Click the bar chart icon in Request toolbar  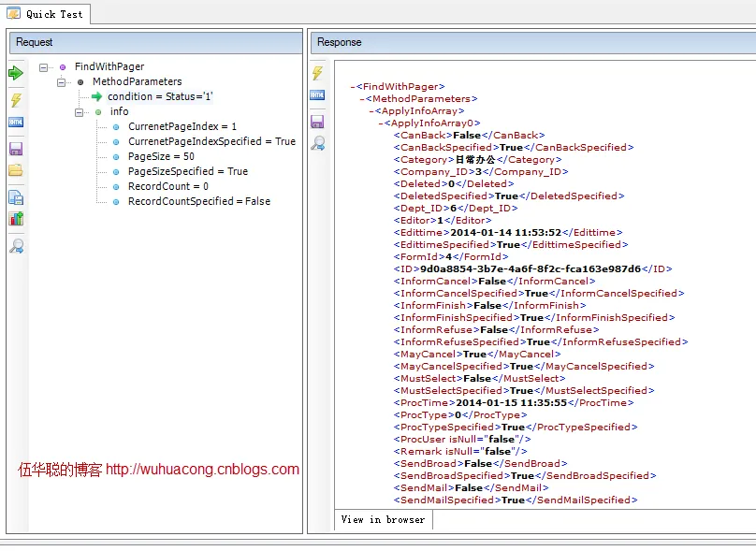point(16,219)
